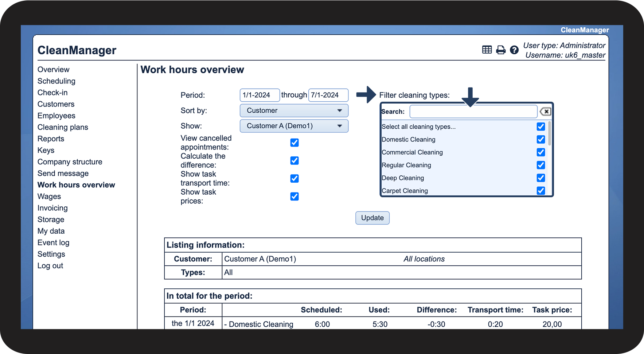Click the Scheduled value 6:00
The image size is (644, 354).
(x=322, y=324)
